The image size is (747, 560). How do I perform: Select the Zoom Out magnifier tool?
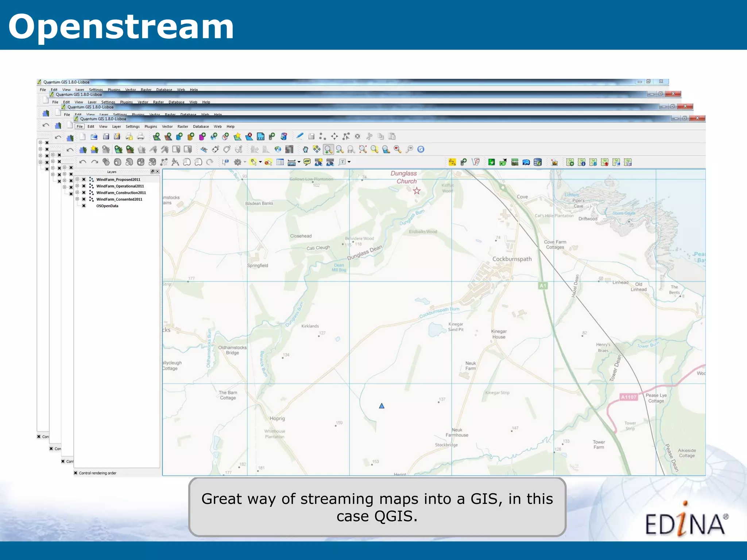pos(340,149)
